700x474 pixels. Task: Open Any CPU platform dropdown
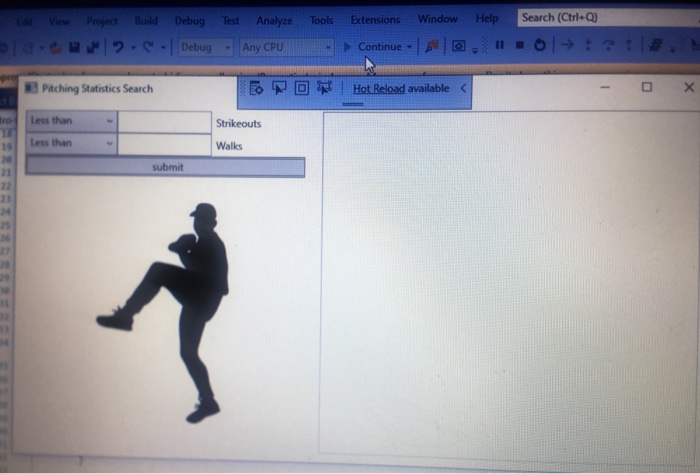click(286, 47)
